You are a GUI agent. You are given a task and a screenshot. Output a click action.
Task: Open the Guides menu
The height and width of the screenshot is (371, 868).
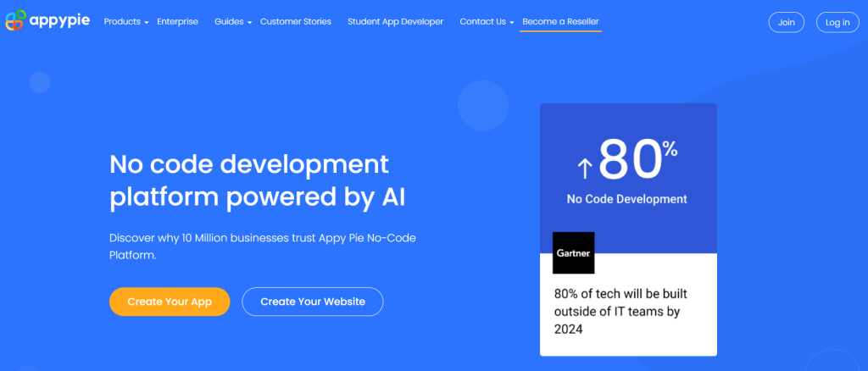229,21
